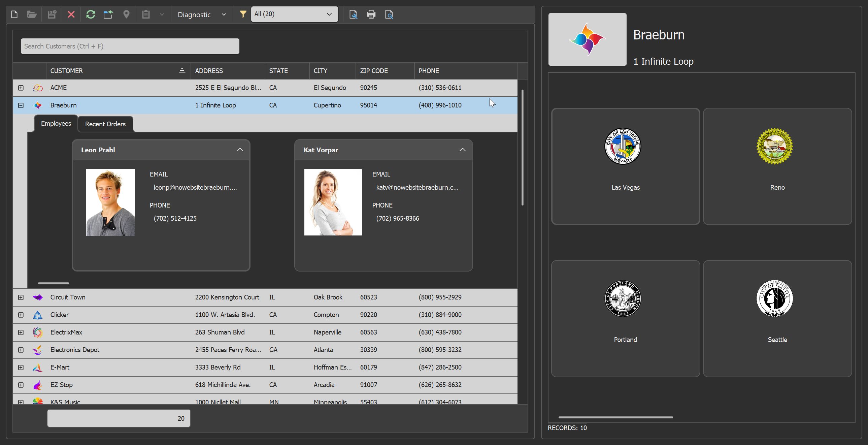Click the Print preview magnifier icon

(389, 14)
